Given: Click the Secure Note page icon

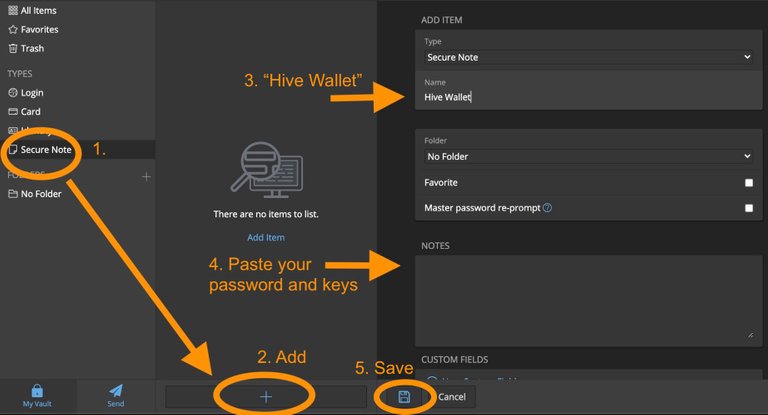Looking at the screenshot, I should (13, 149).
